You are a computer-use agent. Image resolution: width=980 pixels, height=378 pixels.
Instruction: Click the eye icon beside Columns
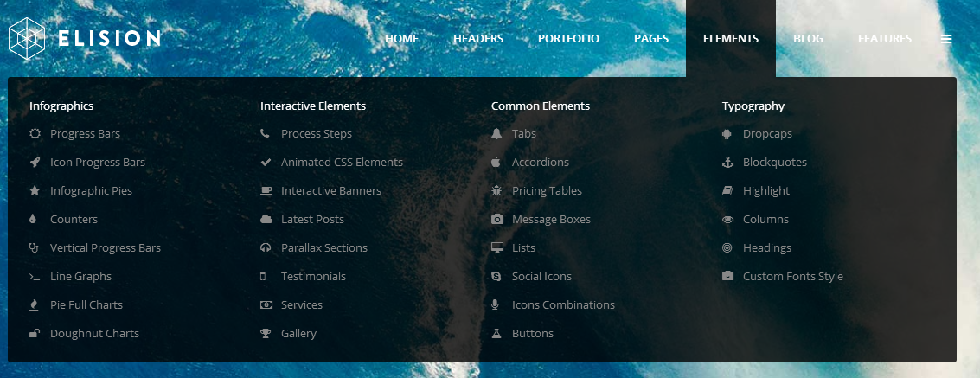pyautogui.click(x=727, y=220)
